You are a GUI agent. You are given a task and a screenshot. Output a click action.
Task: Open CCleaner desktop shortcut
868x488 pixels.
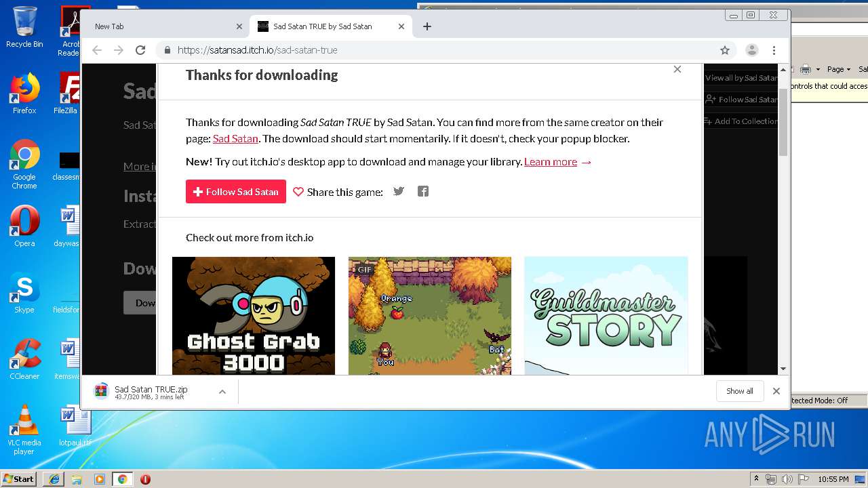point(24,359)
